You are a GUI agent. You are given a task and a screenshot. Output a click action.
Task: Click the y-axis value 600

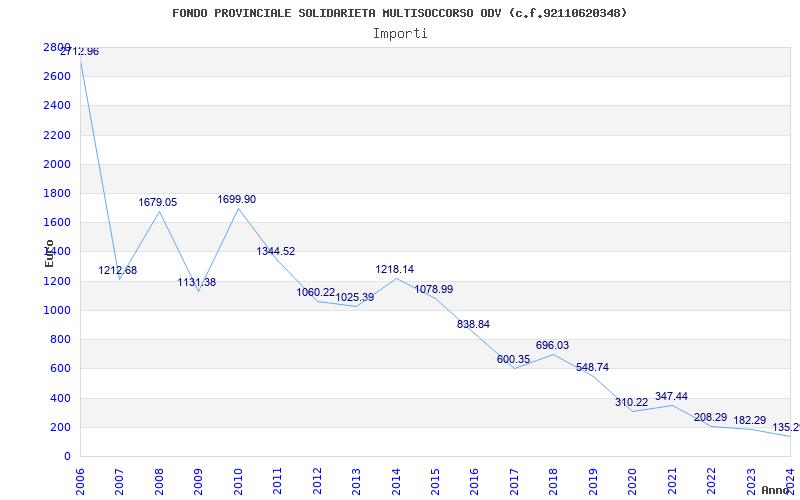[x=61, y=368]
